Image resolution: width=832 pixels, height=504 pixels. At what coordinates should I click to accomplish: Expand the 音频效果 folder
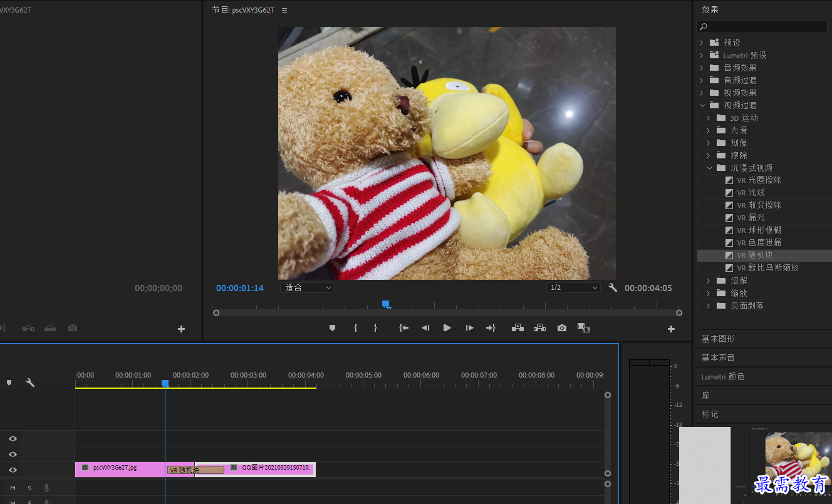tap(702, 68)
